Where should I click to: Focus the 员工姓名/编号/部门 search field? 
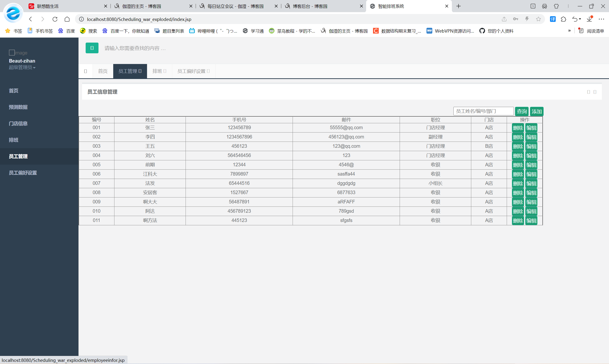click(483, 111)
